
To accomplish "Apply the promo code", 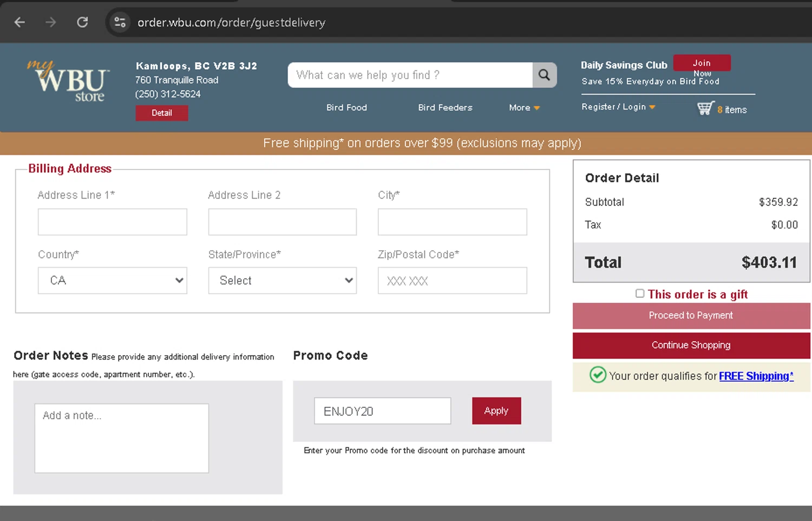I will coord(496,411).
